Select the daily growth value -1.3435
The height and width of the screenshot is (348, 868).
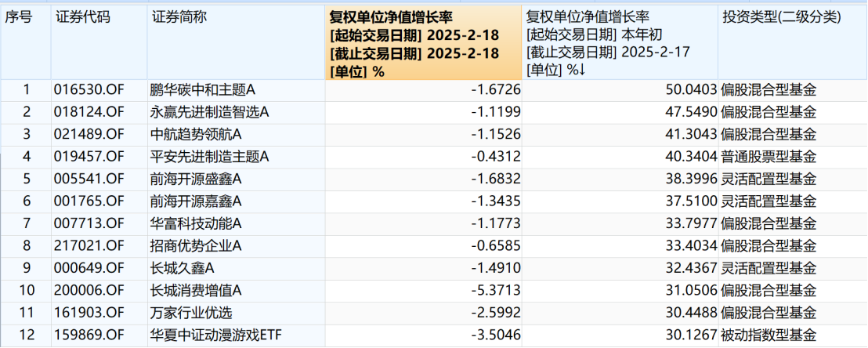pos(496,201)
